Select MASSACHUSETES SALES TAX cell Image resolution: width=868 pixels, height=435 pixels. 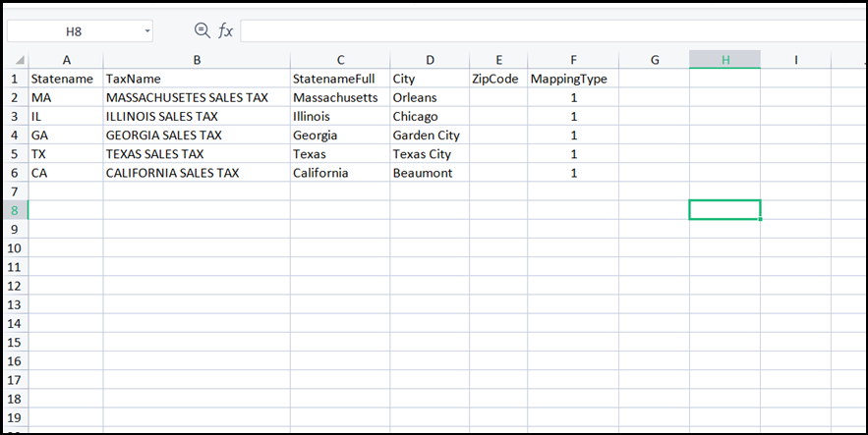pos(197,98)
